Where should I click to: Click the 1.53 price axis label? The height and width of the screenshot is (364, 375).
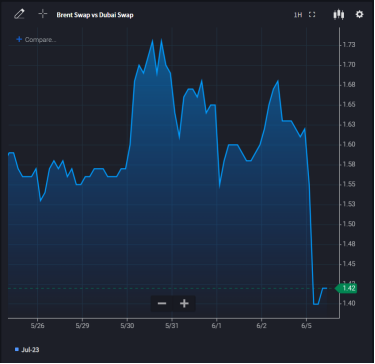point(349,204)
